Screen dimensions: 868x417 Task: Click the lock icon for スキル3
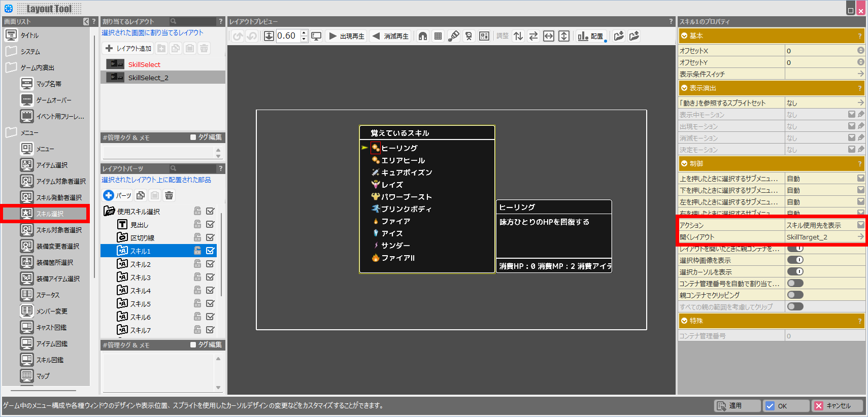(x=197, y=277)
